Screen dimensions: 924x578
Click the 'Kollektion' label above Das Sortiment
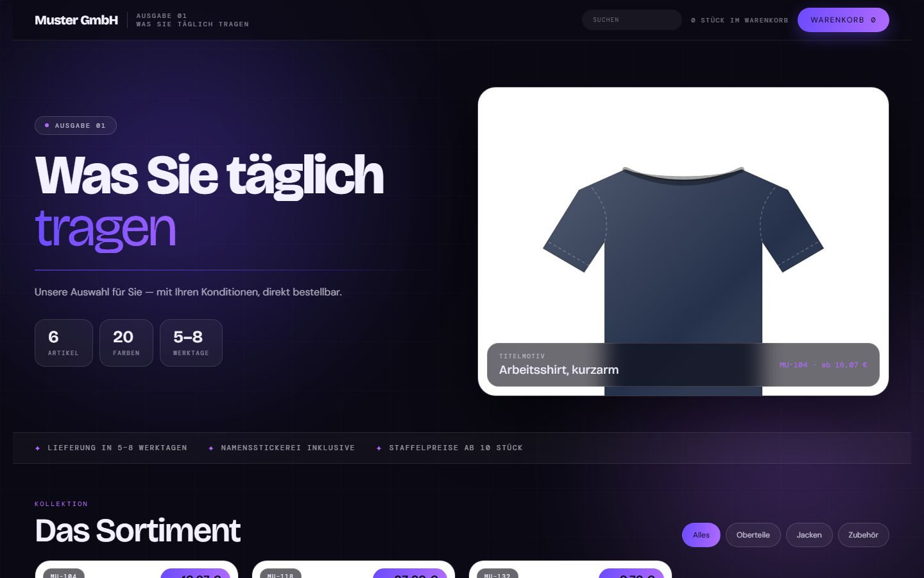(x=61, y=504)
